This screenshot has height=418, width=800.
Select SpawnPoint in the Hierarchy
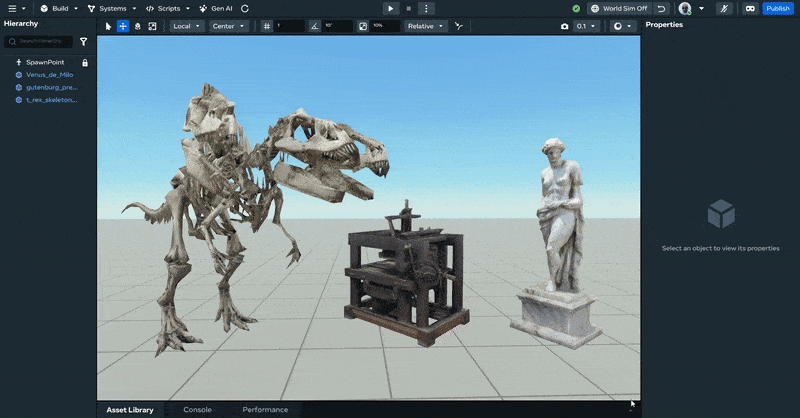(45, 62)
